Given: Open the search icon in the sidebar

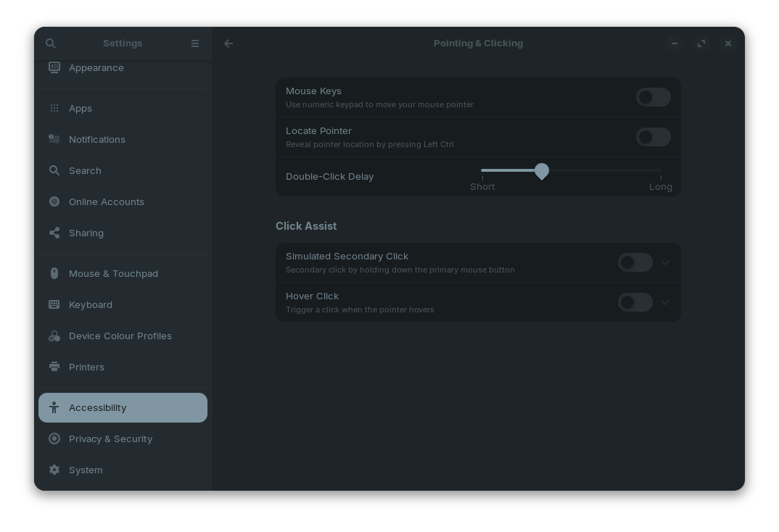Looking at the screenshot, I should (50, 43).
